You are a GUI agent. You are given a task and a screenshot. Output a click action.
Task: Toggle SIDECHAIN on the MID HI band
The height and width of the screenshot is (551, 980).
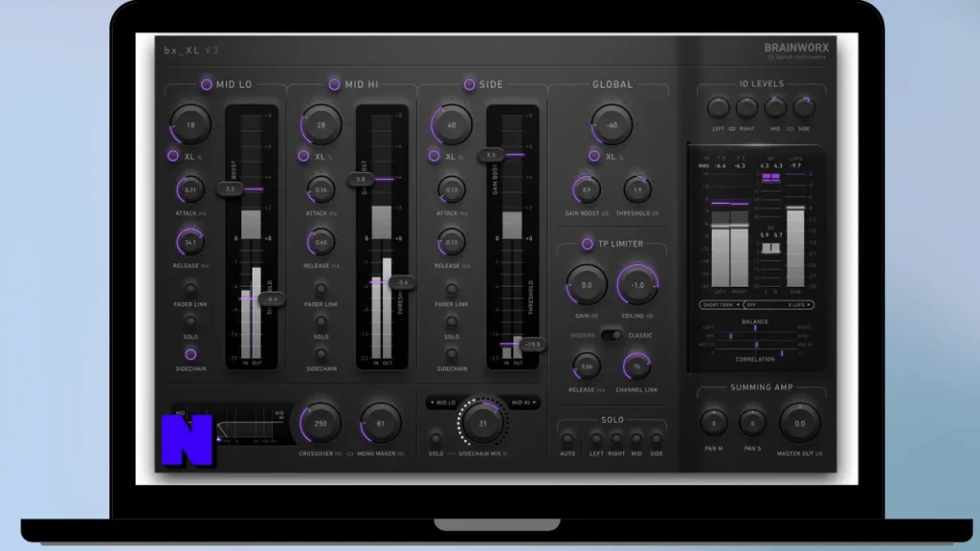(322, 354)
